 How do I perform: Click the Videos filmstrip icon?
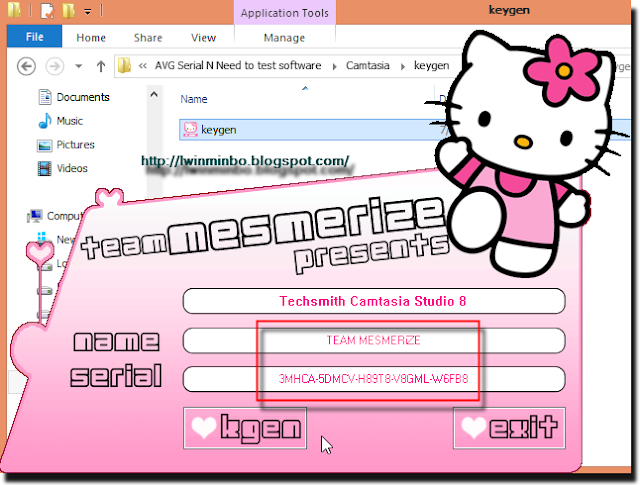coord(44,168)
